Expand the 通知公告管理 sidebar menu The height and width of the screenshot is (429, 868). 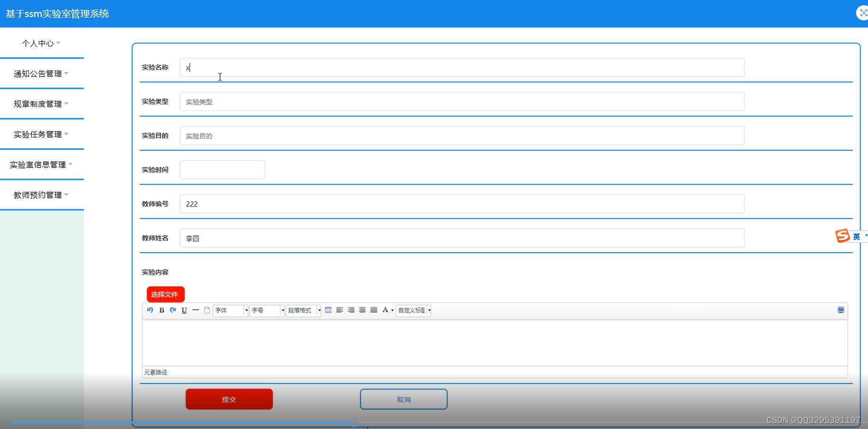click(42, 73)
